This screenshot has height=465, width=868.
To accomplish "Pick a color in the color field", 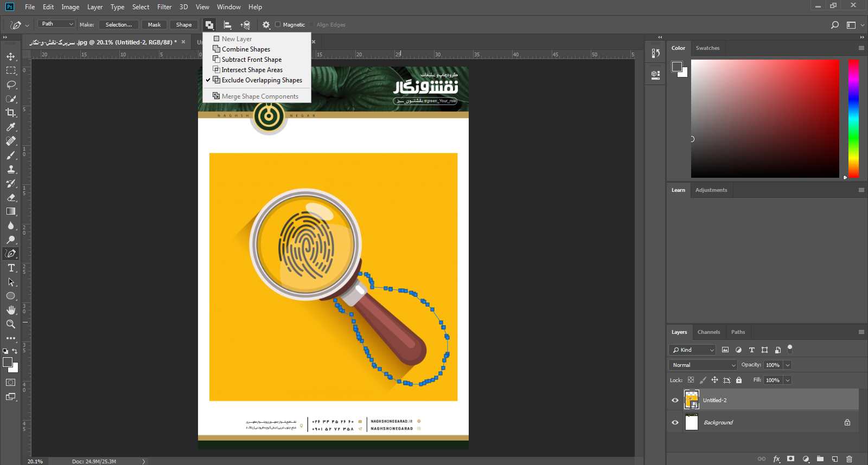I will pos(765,119).
